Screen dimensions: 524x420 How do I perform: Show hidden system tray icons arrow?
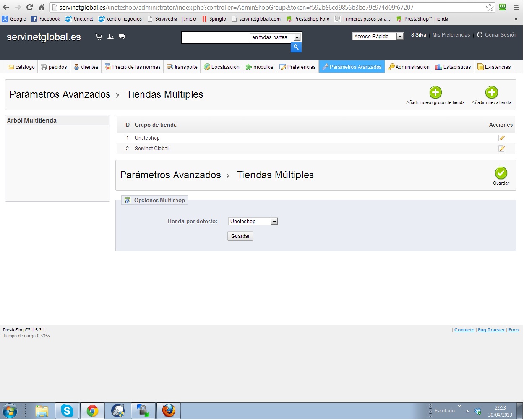click(467, 411)
